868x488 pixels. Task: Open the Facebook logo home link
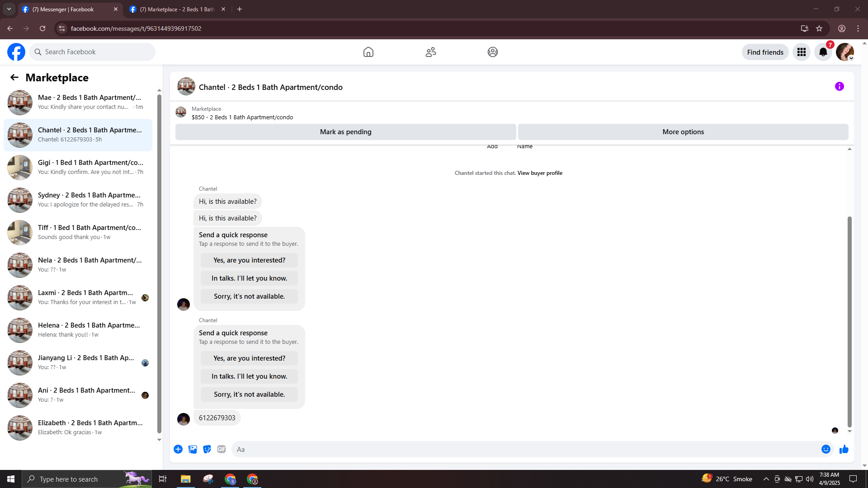tap(16, 52)
